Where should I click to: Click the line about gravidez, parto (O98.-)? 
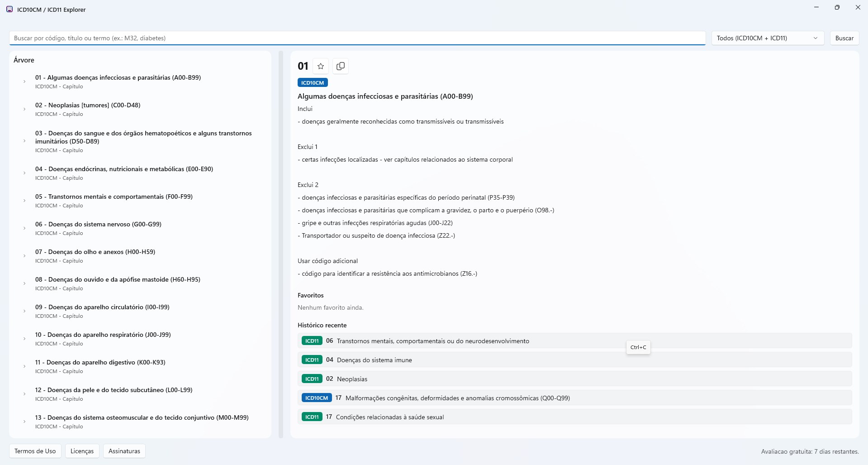426,210
